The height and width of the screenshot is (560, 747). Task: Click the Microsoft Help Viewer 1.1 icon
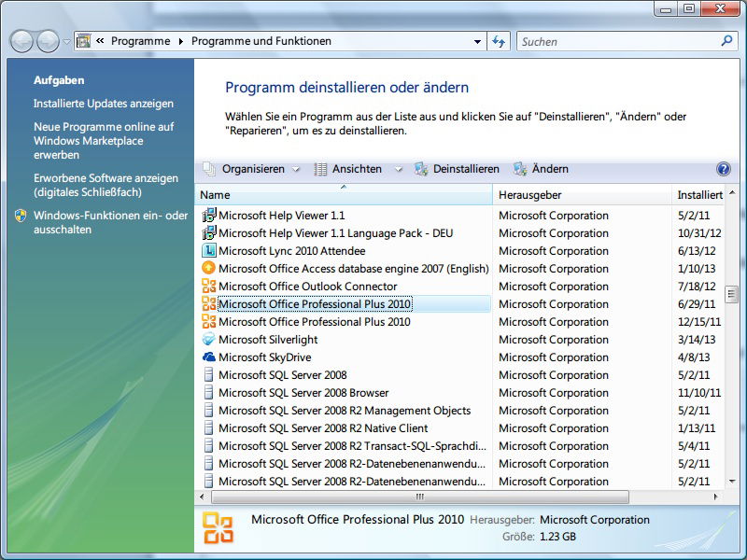[x=208, y=216]
